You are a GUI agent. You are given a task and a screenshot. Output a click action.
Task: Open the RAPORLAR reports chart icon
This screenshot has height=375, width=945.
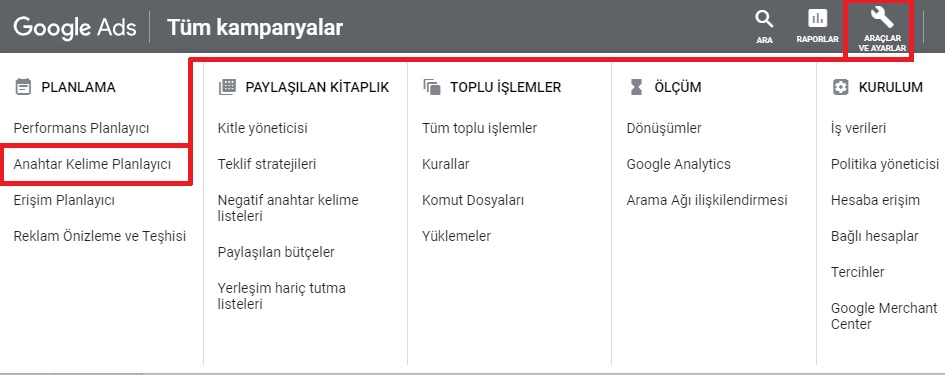(x=817, y=20)
